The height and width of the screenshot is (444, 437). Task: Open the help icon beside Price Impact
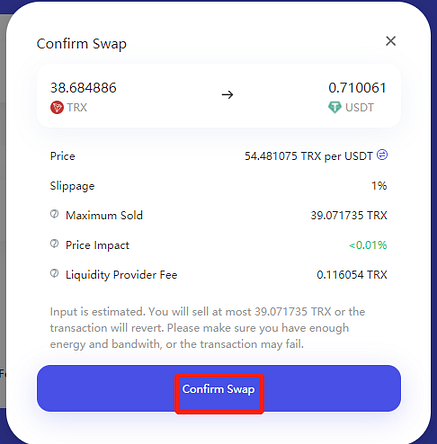54,244
